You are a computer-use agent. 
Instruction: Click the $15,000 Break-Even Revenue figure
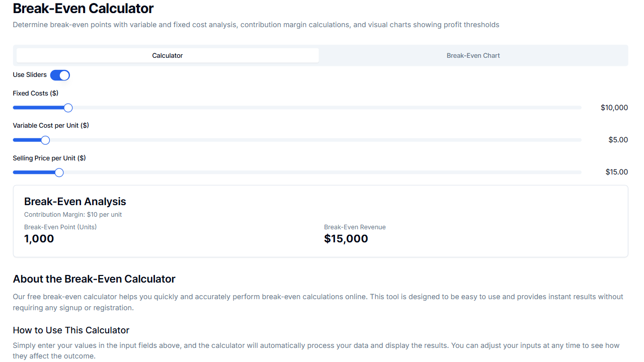346,238
